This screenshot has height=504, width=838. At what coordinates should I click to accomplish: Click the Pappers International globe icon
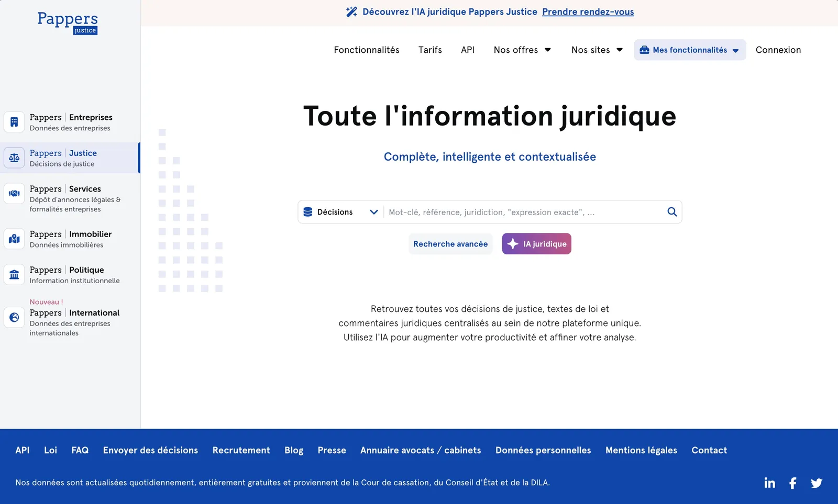pos(14,317)
